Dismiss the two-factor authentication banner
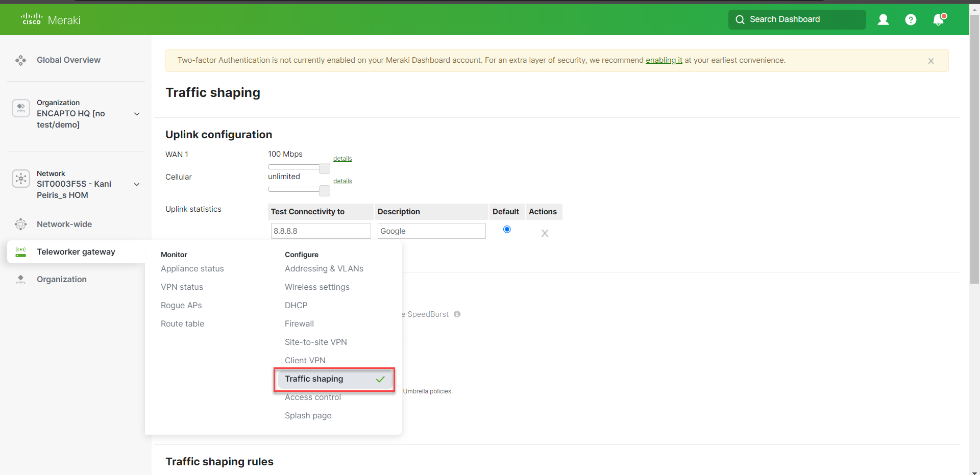Viewport: 980px width, 475px height. [x=931, y=61]
